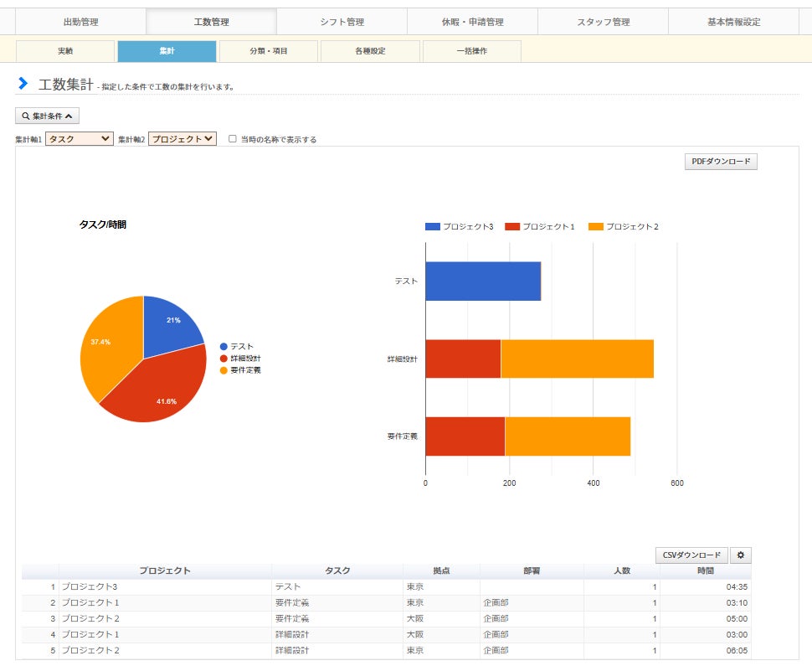Collapse the 集計条件 panel

click(47, 116)
